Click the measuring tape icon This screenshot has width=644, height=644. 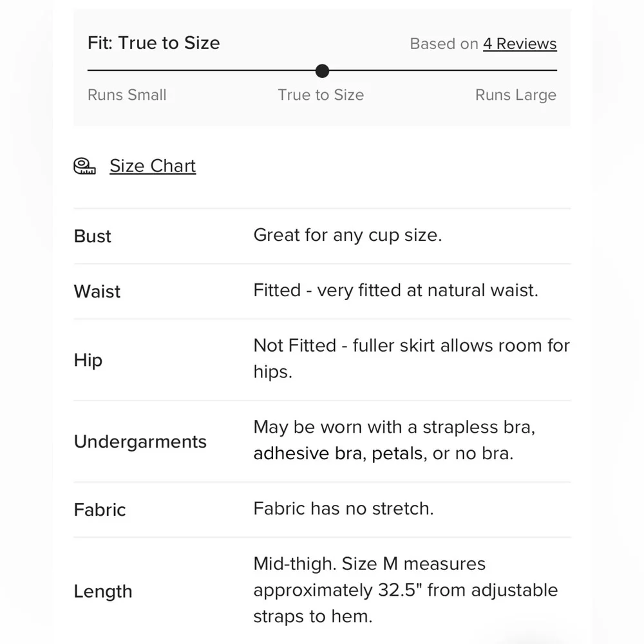coord(84,166)
